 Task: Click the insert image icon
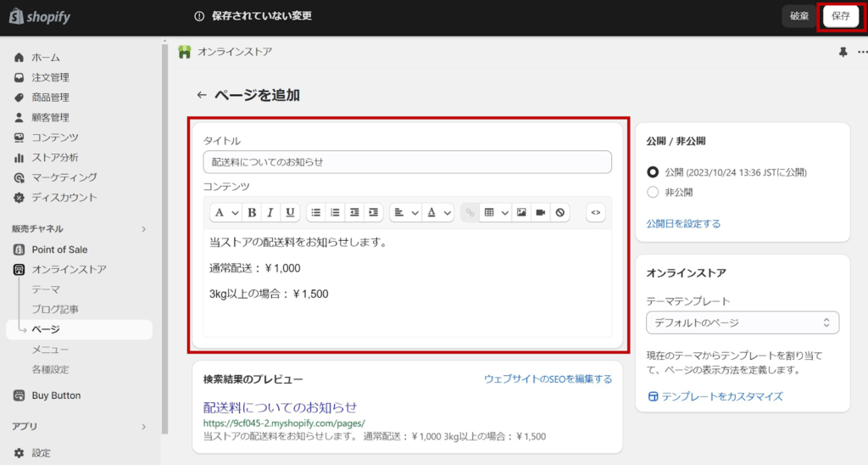(x=521, y=212)
